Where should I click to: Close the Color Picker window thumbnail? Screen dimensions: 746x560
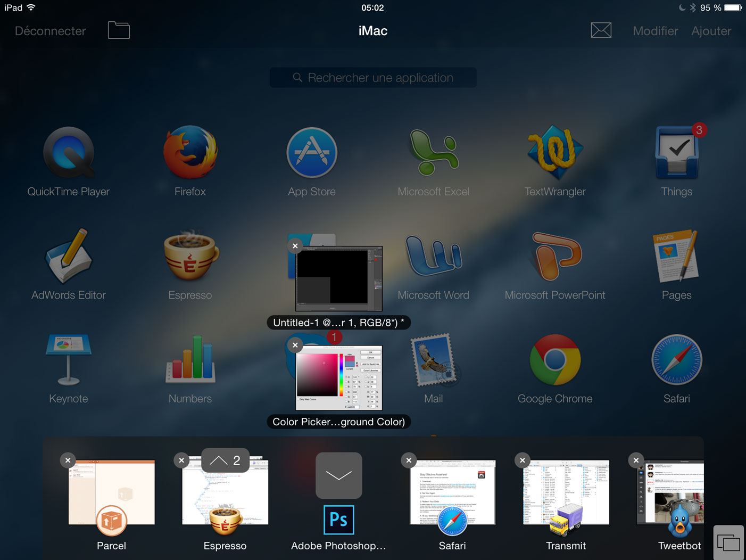pos(295,345)
